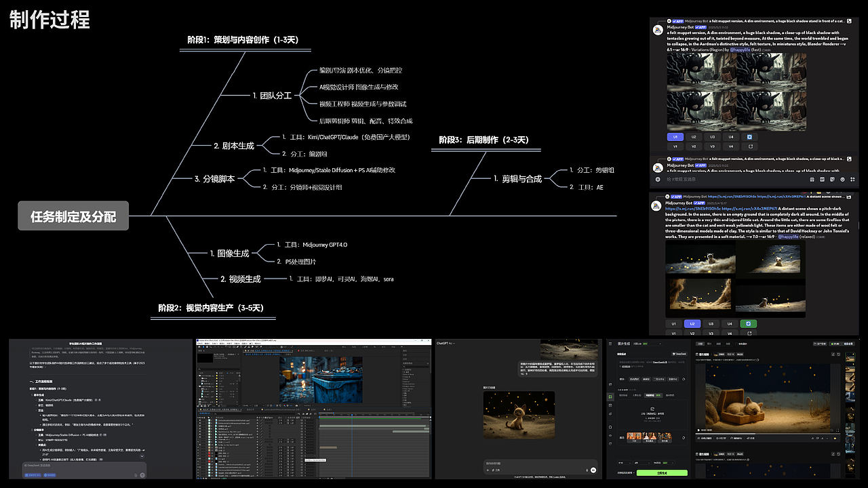The image size is (868, 488).
Task: Click U2 under the black shadow monster grid
Action: pyautogui.click(x=694, y=136)
